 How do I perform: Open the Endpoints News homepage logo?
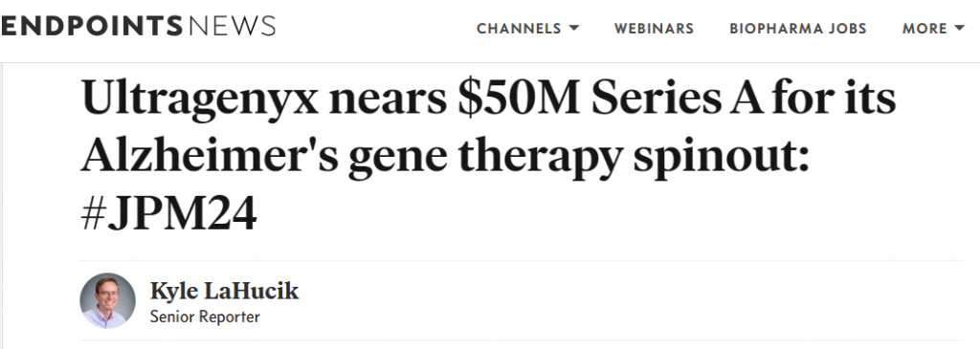pyautogui.click(x=138, y=26)
